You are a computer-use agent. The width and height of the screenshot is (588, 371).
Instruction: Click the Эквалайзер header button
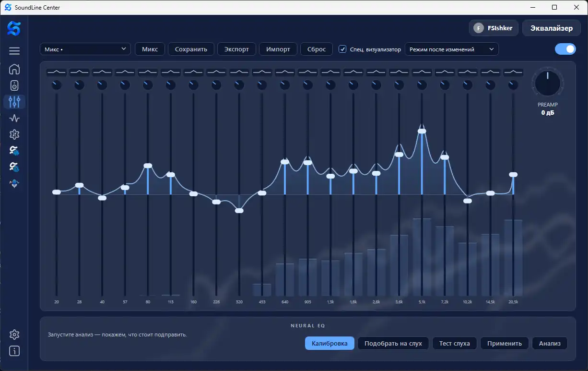click(552, 28)
